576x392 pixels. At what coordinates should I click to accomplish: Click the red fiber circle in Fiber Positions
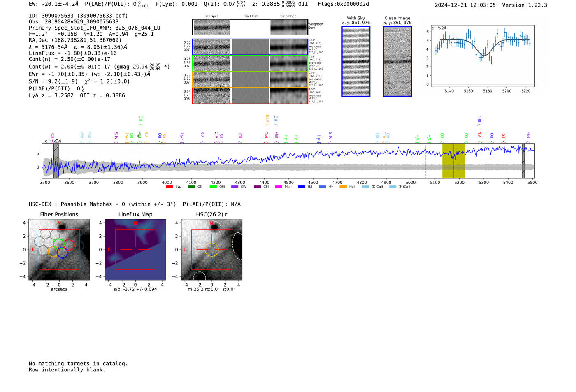point(68,245)
